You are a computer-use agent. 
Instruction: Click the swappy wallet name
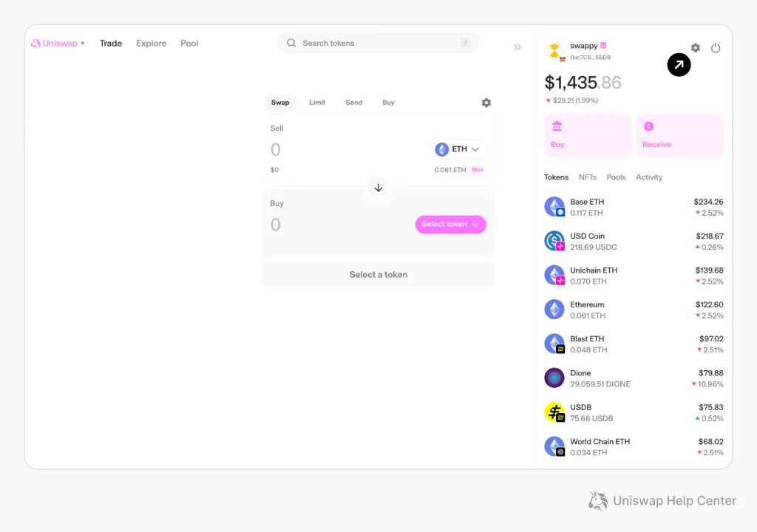coord(584,46)
